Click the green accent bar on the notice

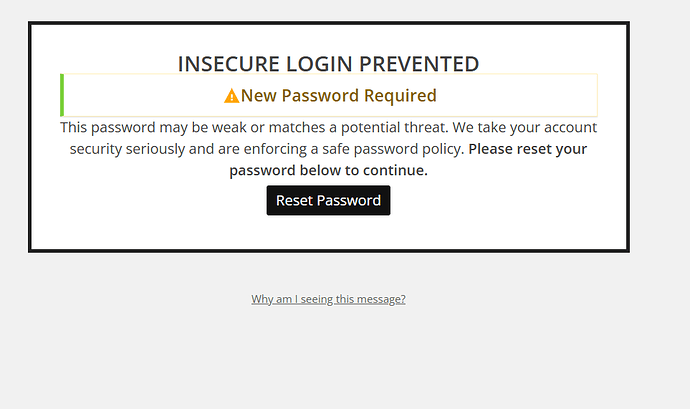click(x=62, y=95)
